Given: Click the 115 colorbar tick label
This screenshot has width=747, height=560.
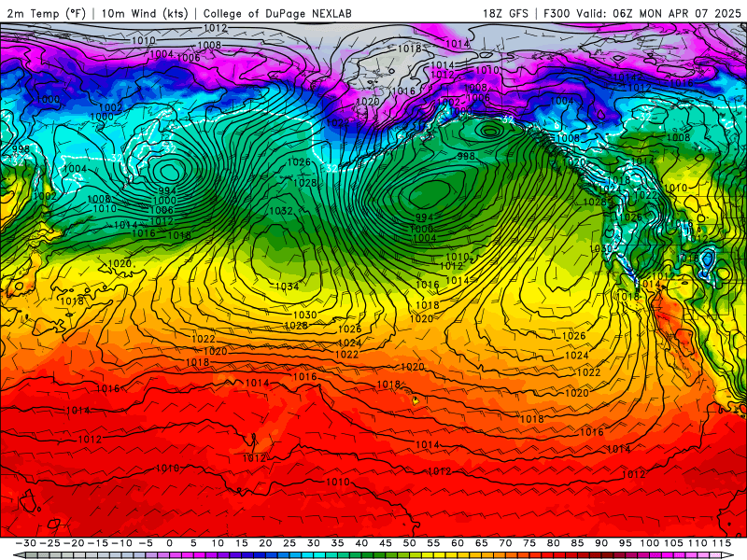Looking at the screenshot, I should click(x=722, y=543).
